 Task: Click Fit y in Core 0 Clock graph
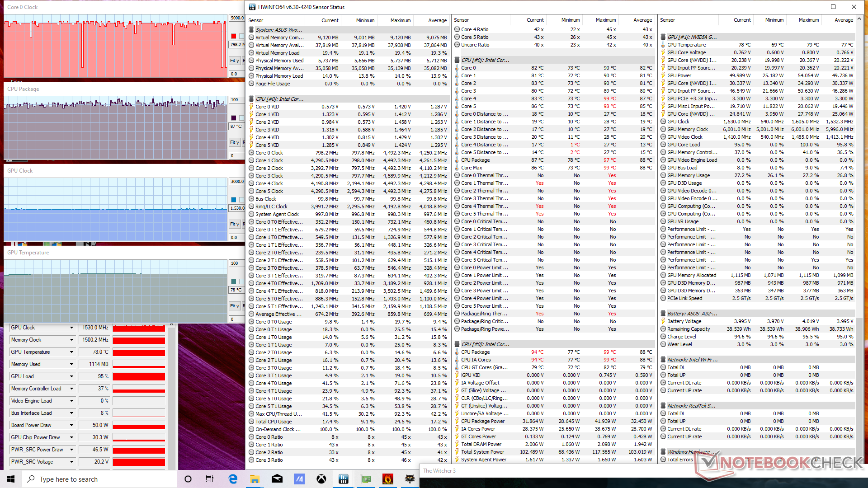tap(235, 61)
